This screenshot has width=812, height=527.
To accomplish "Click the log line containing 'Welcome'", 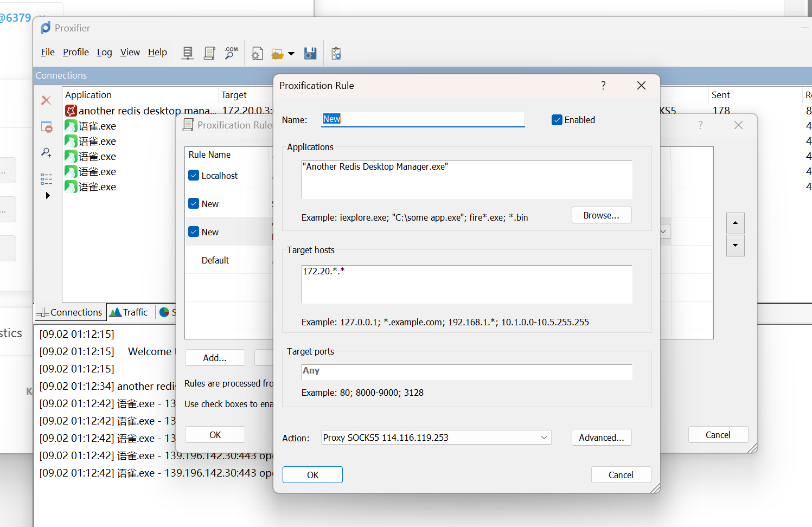I will coord(106,351).
